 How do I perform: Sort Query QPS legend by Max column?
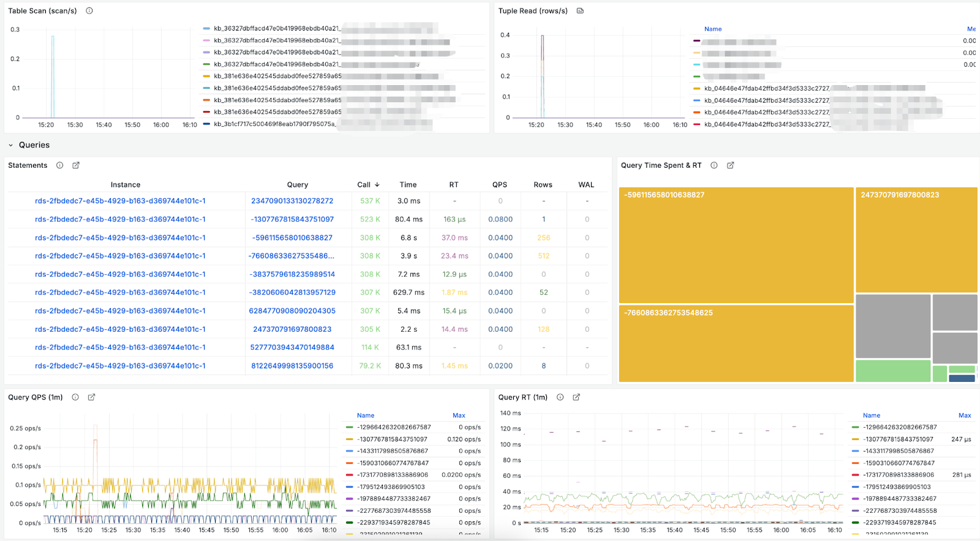(459, 416)
